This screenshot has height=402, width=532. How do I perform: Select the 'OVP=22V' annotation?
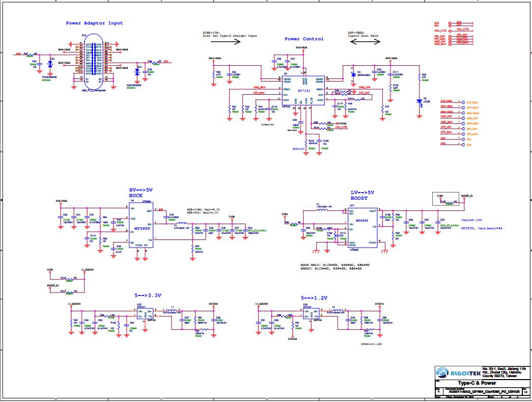pos(299,148)
